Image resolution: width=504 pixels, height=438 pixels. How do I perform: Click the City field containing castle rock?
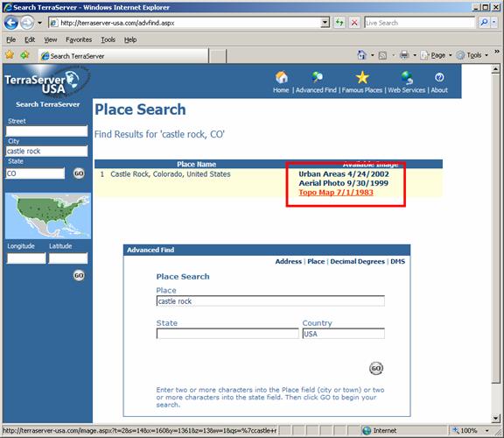[46, 152]
